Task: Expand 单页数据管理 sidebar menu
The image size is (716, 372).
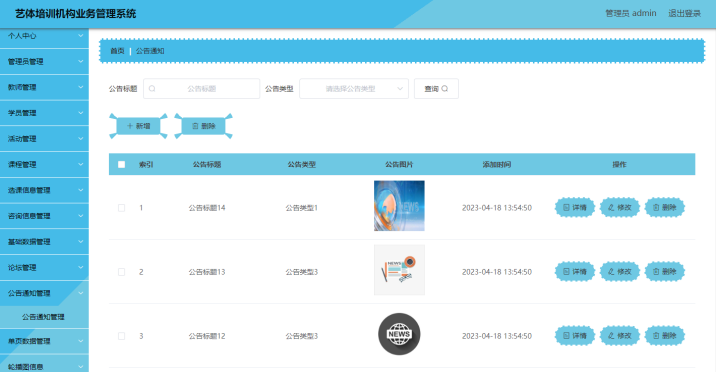Action: pyautogui.click(x=44, y=341)
